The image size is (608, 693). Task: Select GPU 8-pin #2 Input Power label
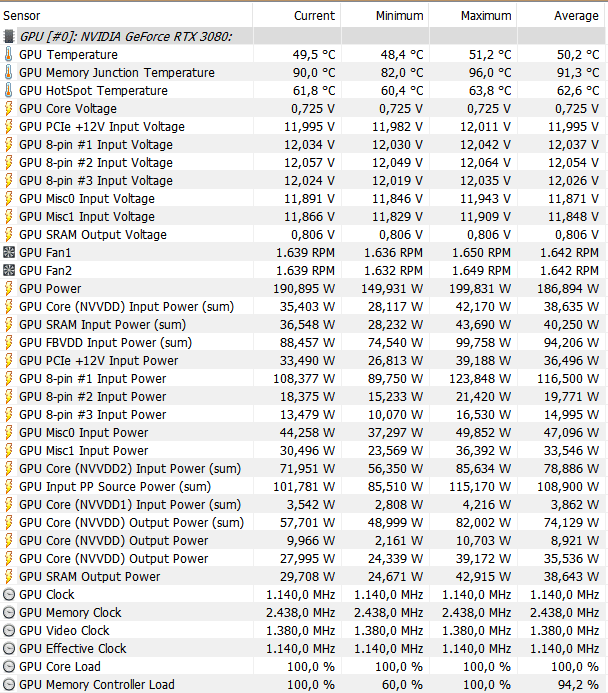click(x=92, y=396)
